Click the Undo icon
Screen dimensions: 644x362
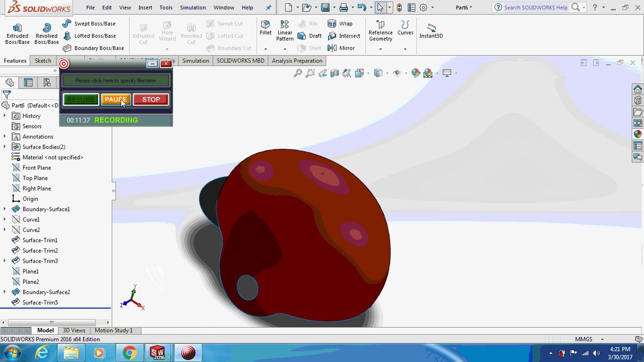361,8
